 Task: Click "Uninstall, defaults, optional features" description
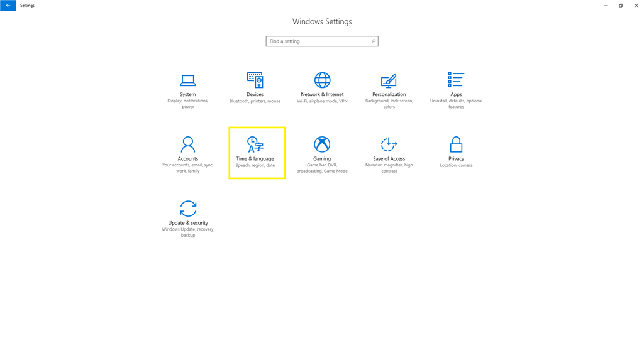click(456, 104)
